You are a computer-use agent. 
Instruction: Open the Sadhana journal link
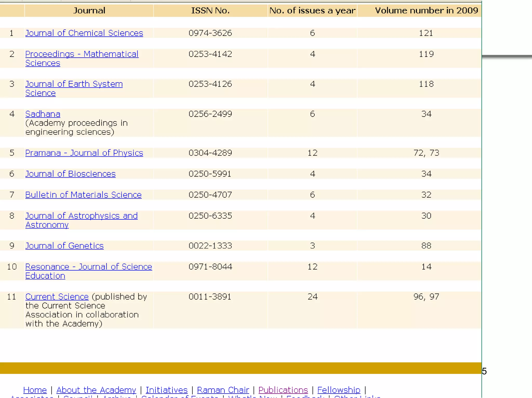[43, 114]
